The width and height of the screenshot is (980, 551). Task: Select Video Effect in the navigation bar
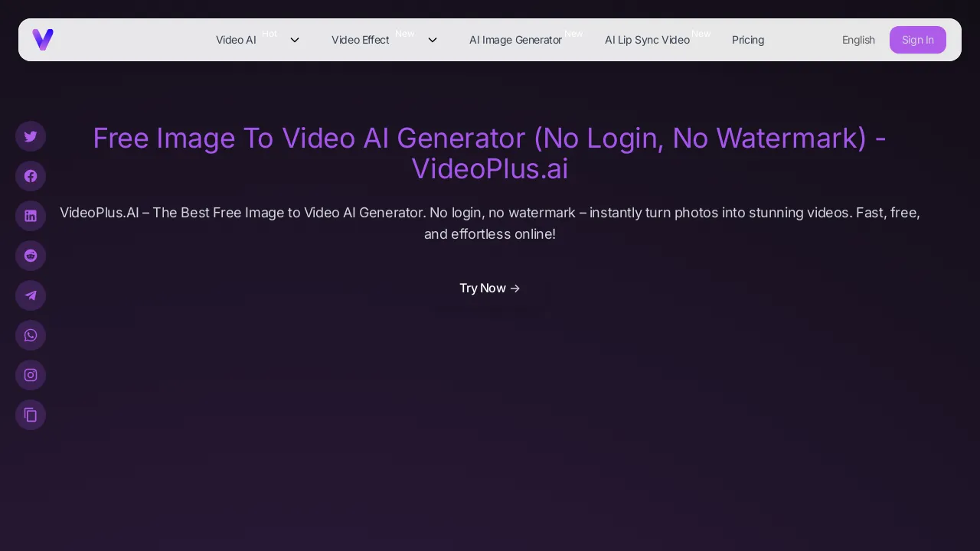click(x=361, y=40)
